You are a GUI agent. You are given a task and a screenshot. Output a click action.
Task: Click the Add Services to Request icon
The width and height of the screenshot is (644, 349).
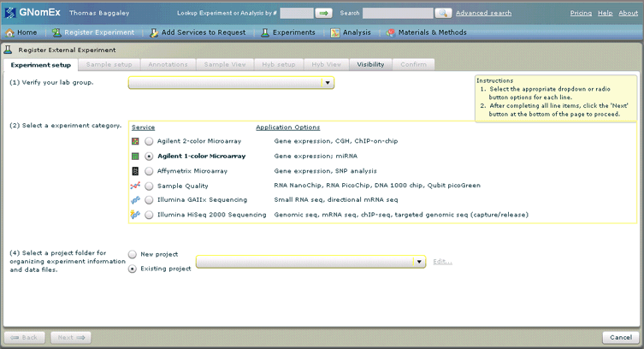tap(154, 33)
